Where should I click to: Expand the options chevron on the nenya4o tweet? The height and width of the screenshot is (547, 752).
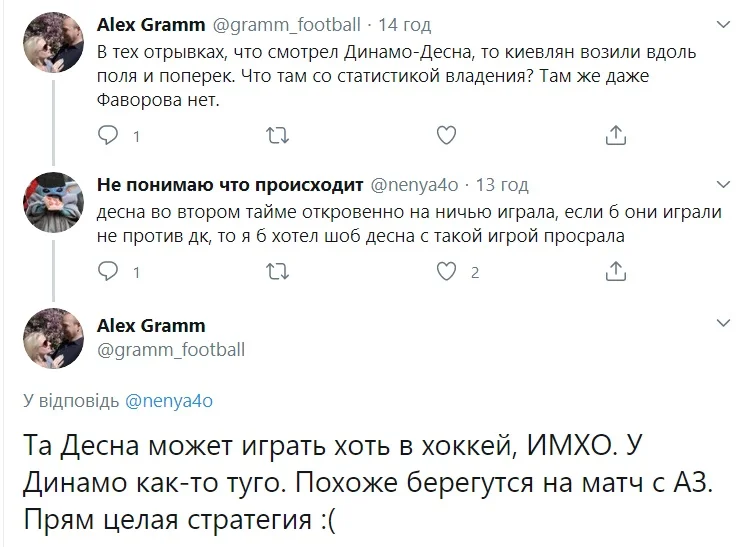pyautogui.click(x=723, y=184)
